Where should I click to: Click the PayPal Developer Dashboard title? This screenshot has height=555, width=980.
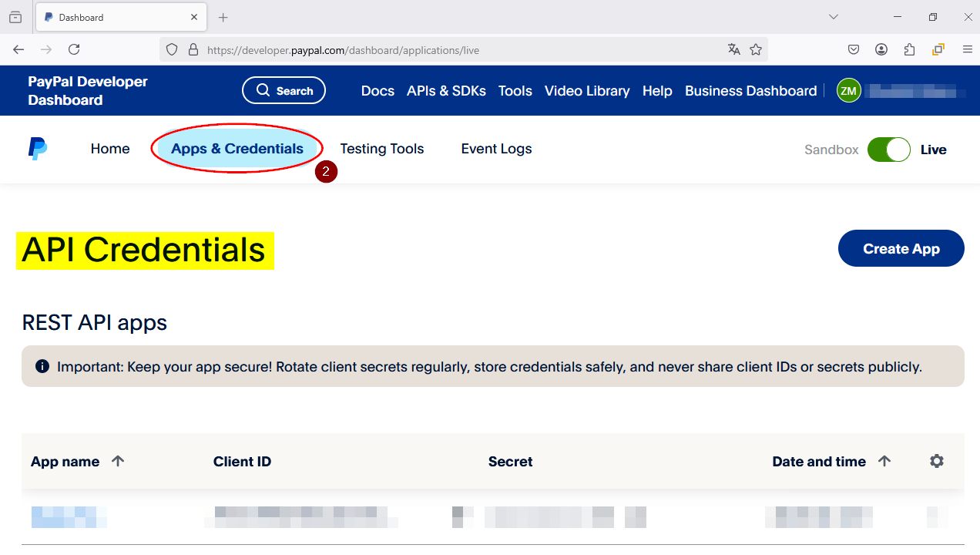[x=88, y=91]
